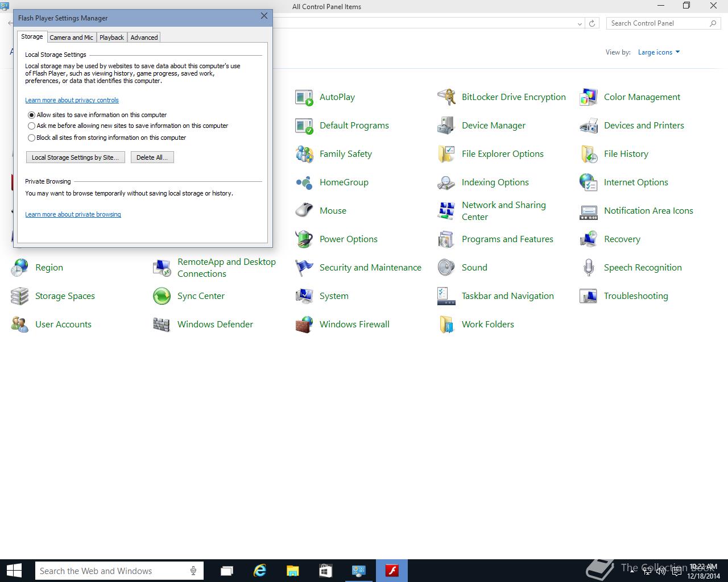This screenshot has width=728, height=582.
Task: Open the Store from the taskbar
Action: pos(325,571)
